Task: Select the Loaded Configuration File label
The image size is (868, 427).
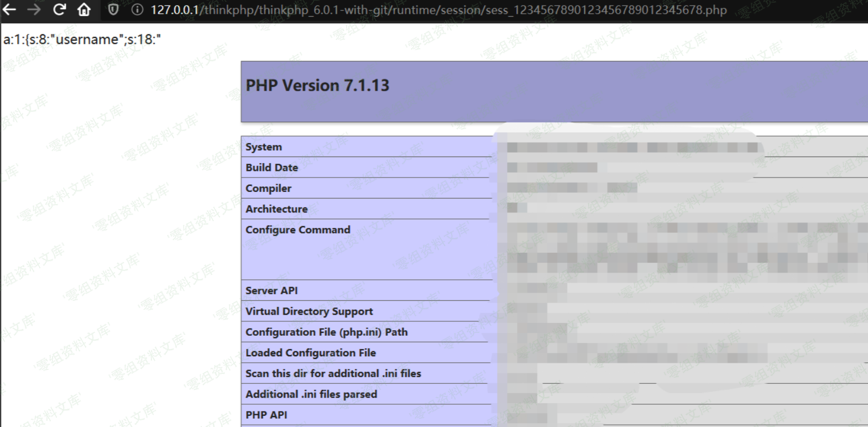Action: (311, 353)
